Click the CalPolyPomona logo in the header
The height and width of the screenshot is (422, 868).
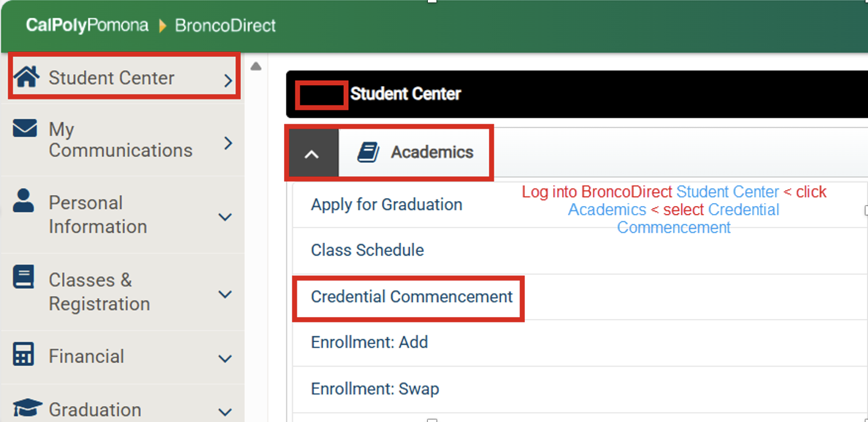(x=86, y=25)
